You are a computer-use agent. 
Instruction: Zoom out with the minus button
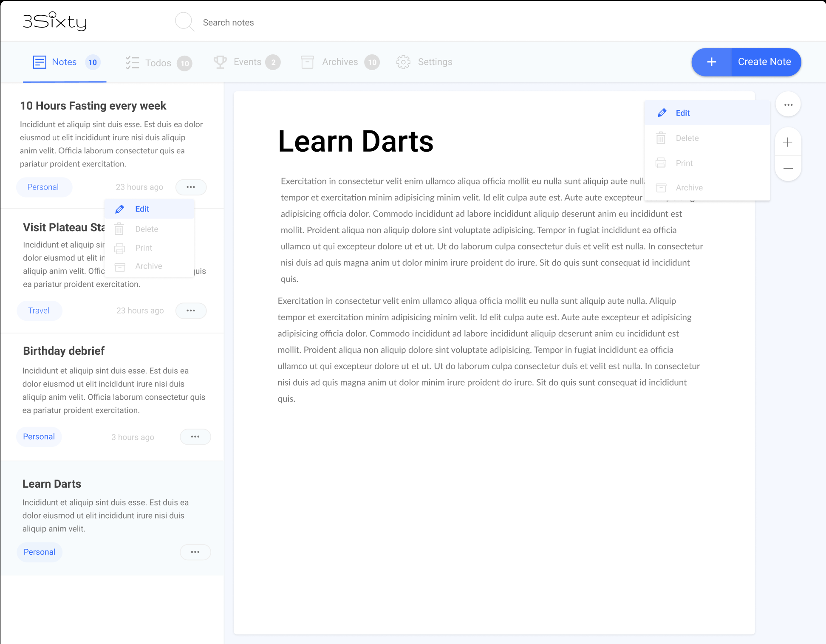tap(788, 169)
